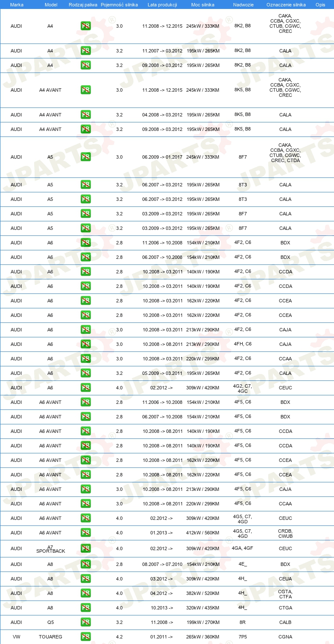This screenshot has height=644, width=334.
Task: Click fuel icon in A4 3.0 333KM row
Action: pos(86,26)
